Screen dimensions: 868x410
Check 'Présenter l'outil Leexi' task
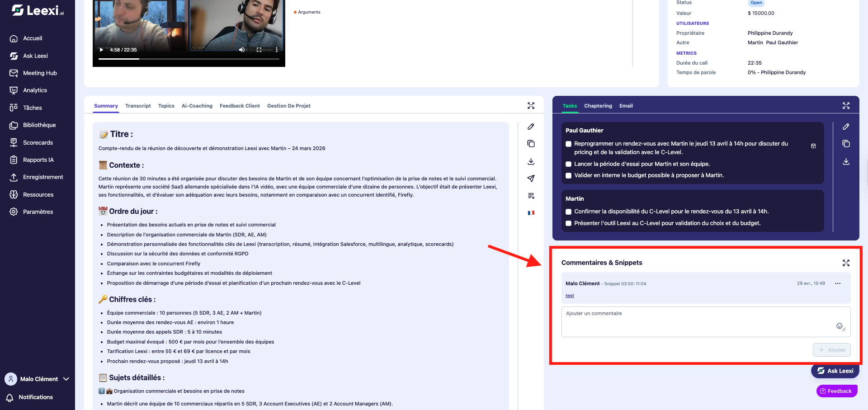[x=569, y=223]
